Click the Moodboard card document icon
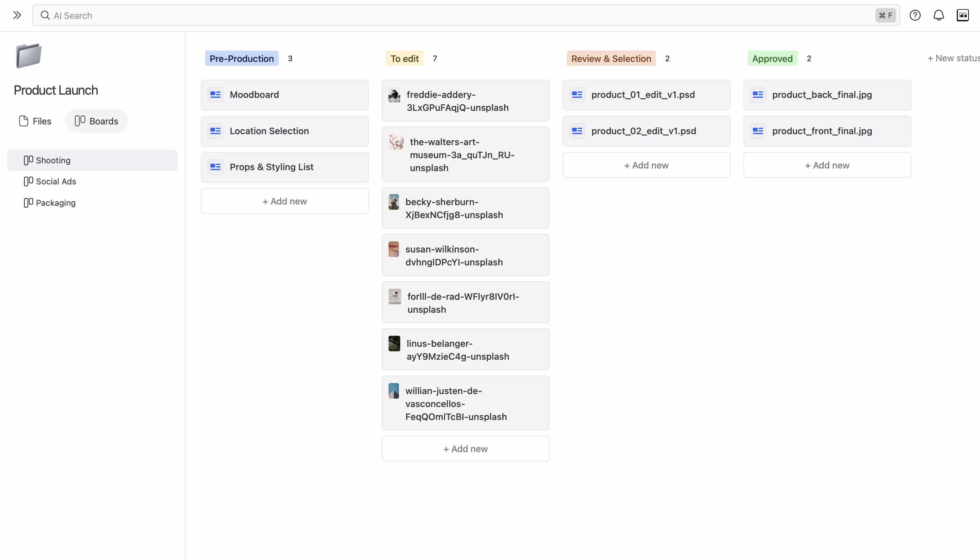The image size is (980, 560). tap(216, 95)
